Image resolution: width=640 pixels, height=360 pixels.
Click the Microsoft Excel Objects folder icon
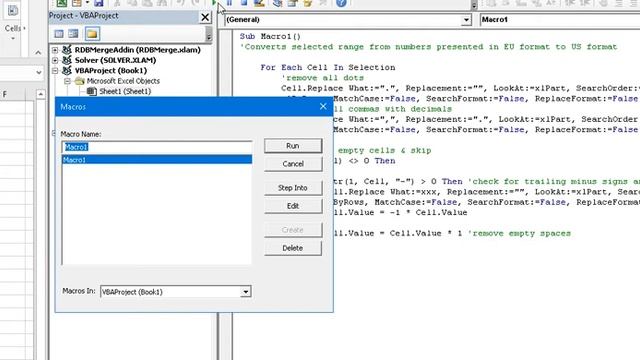(80, 81)
